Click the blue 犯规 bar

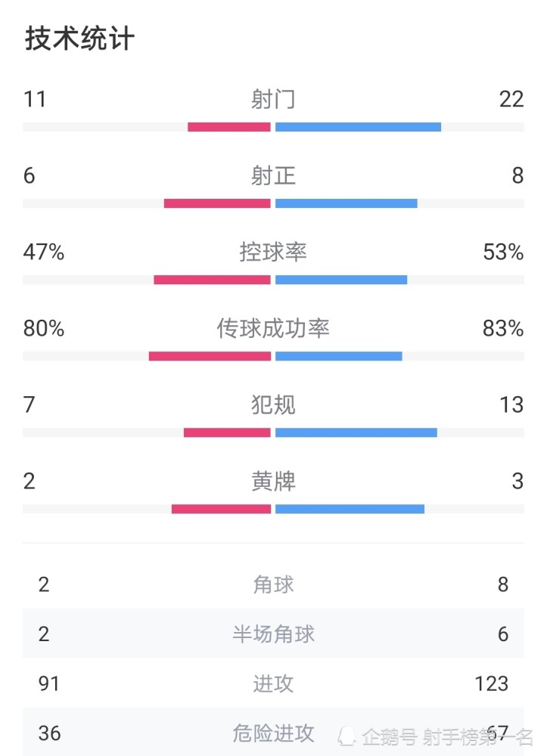pyautogui.click(x=356, y=432)
